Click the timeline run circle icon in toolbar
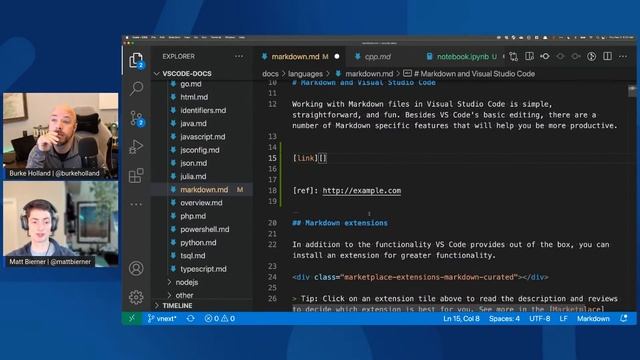This screenshot has height=360, width=640. click(x=591, y=56)
